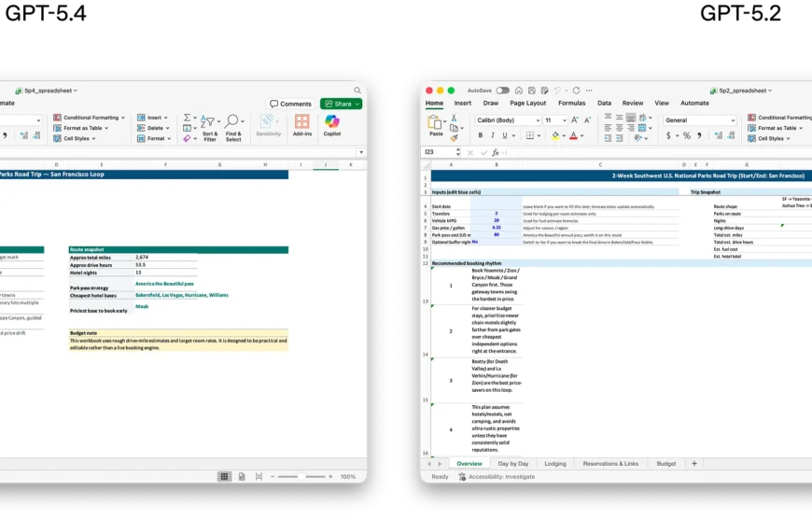The width and height of the screenshot is (812, 532).
Task: Toggle the AutoSave switch
Action: pos(503,91)
